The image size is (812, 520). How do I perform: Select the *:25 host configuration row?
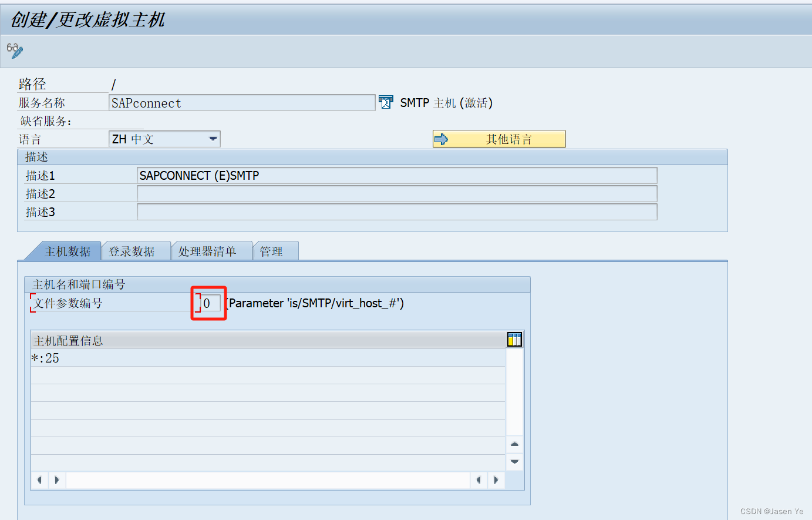(x=176, y=358)
